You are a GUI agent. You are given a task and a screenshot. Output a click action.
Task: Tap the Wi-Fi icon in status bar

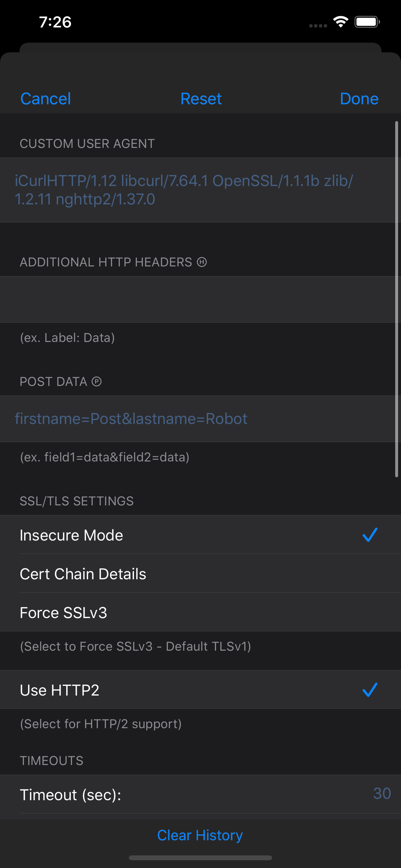[x=341, y=22]
